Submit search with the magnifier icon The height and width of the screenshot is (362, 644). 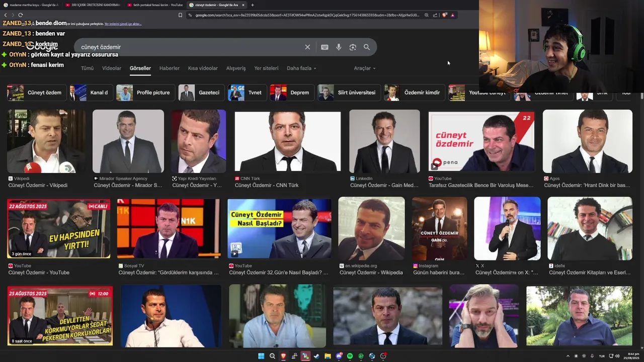367,47
